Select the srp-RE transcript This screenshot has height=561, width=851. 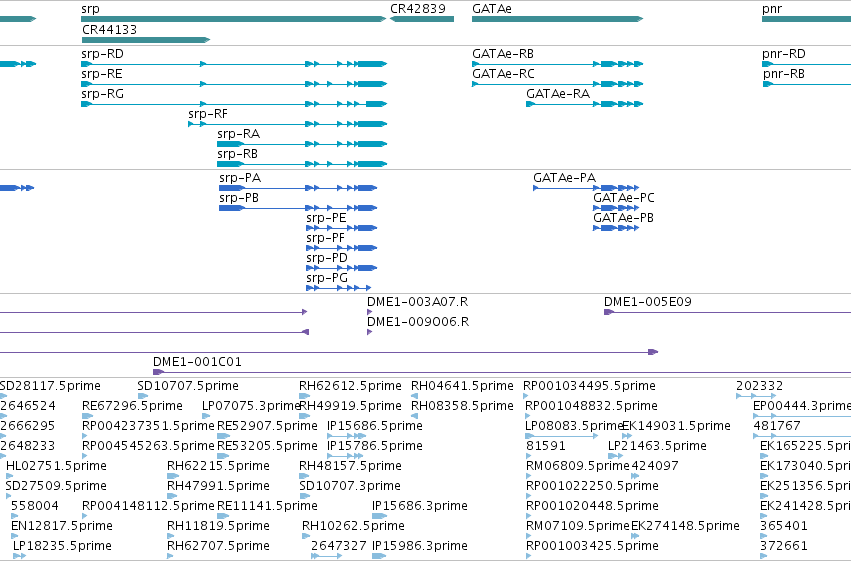coord(234,84)
